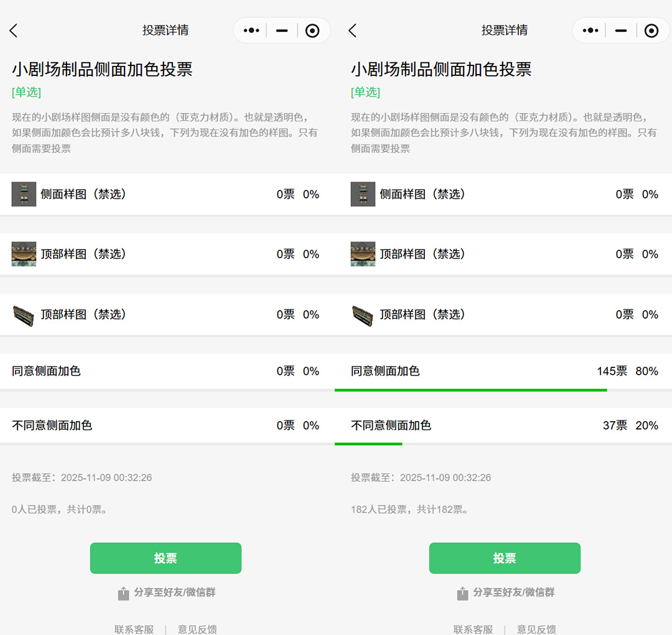
Task: Click 意见反馈 link in right panel
Action: tap(536, 629)
